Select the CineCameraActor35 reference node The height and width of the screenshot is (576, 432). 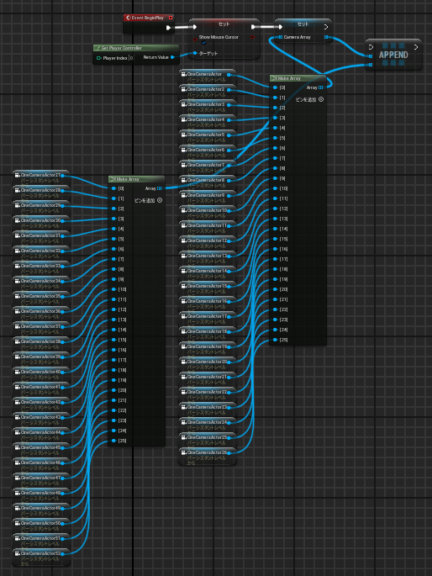[x=41, y=298]
